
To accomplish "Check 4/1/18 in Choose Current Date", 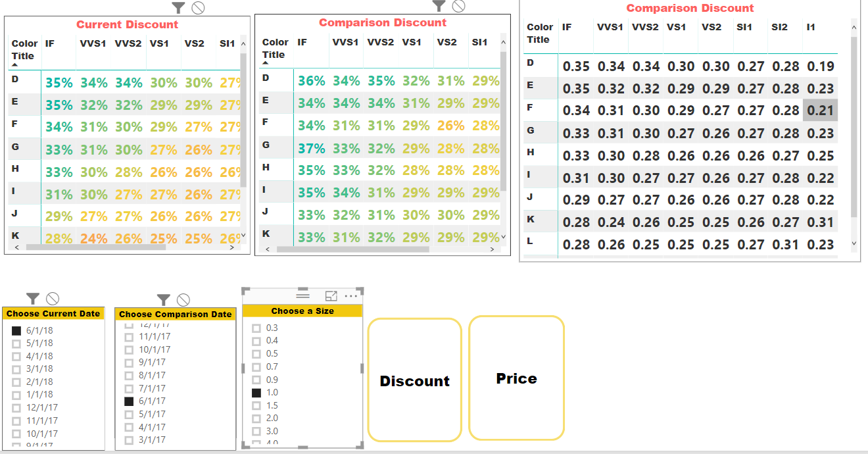I will tap(16, 356).
